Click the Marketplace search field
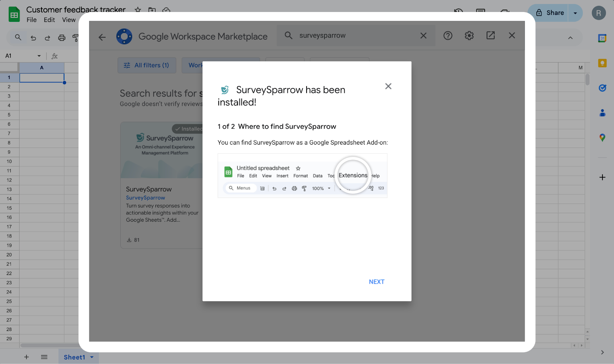Screen dimensions: 614x364 353,36
